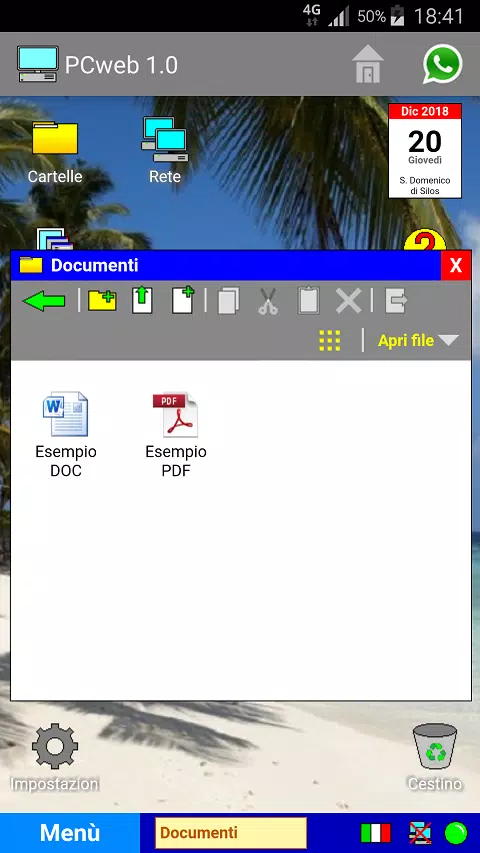This screenshot has height=853, width=480.
Task: Go back with the green arrow
Action: (x=44, y=301)
